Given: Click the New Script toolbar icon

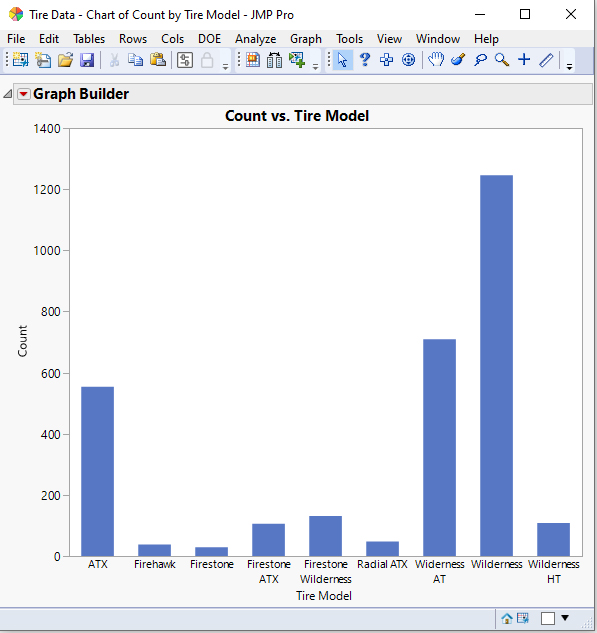Looking at the screenshot, I should pos(43,60).
